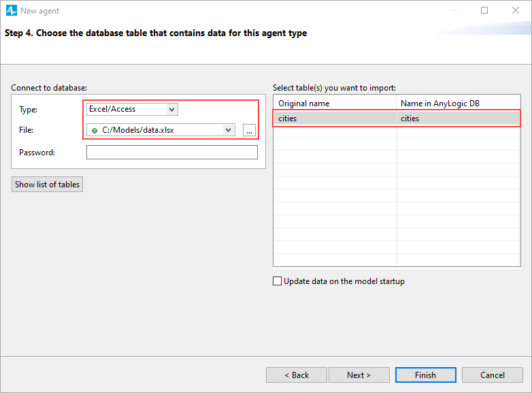Screen dimensions: 532x393
Task: Click the Finish button
Action: 425,375
